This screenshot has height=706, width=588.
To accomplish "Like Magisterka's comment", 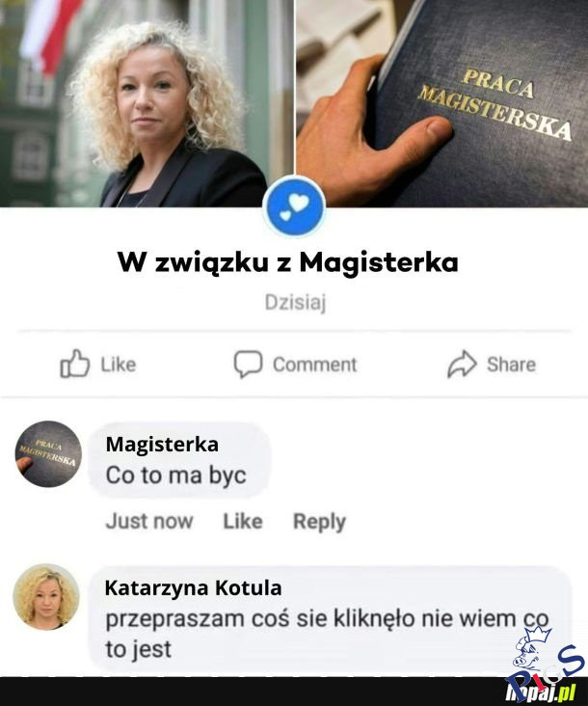I will coord(243,522).
